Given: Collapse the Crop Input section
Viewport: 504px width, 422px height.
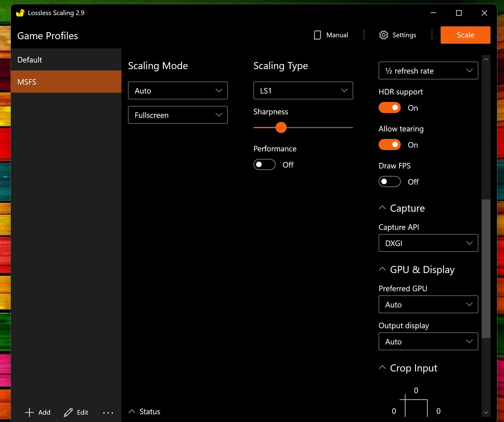Looking at the screenshot, I should point(382,367).
